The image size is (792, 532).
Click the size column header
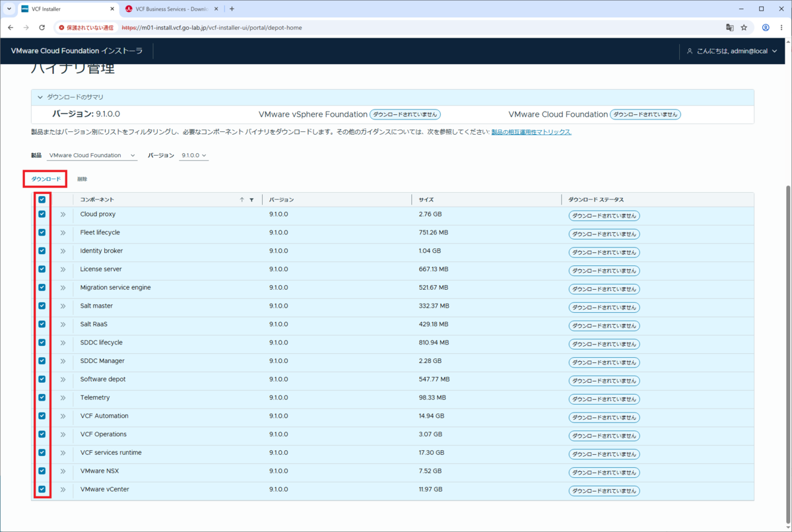coord(426,199)
